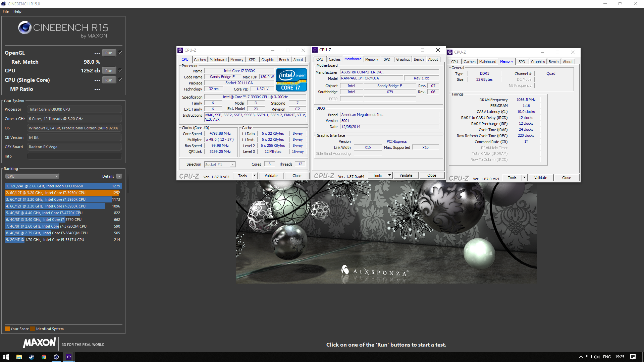
Task: Open the notification action center icon
Action: click(633, 357)
